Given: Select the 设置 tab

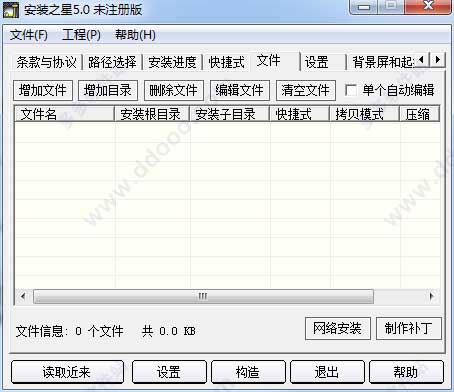Looking at the screenshot, I should point(317,62).
